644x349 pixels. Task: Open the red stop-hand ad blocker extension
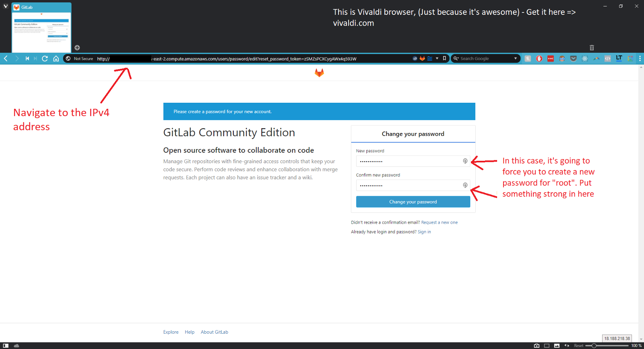point(539,58)
